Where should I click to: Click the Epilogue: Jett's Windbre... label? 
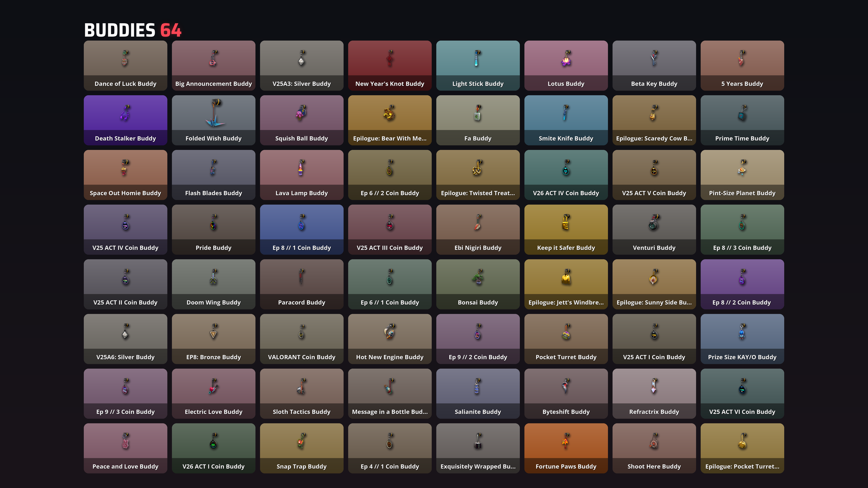(x=566, y=302)
